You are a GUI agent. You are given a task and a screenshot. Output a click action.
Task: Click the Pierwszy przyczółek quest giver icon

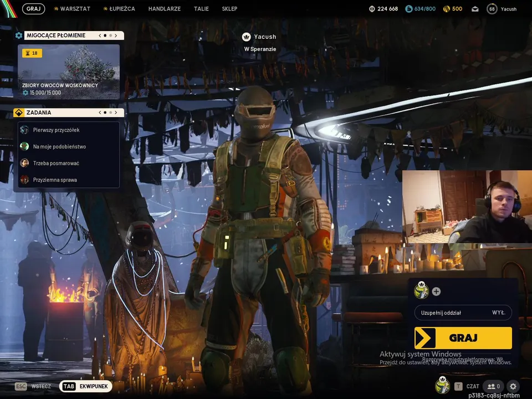[24, 130]
